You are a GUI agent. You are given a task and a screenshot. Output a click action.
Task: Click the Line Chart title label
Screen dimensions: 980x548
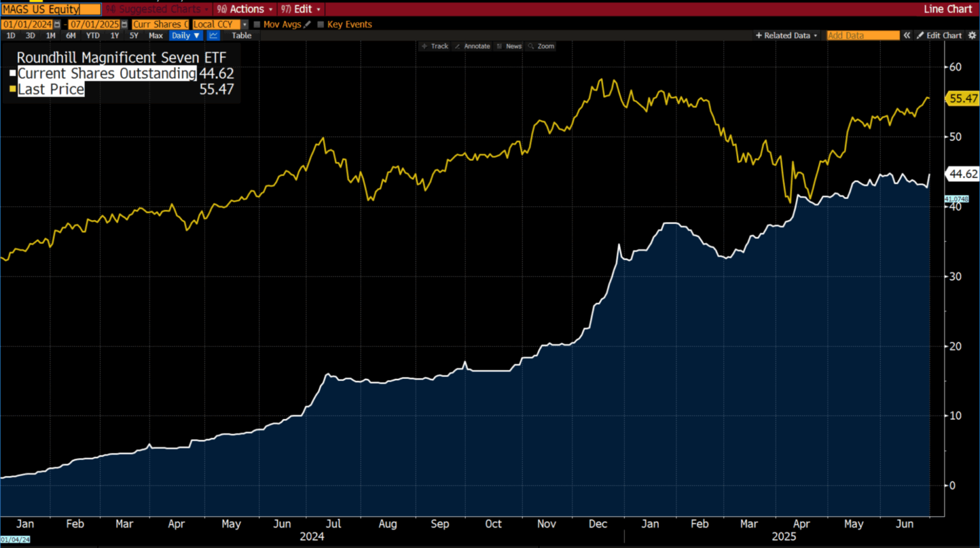(x=947, y=9)
